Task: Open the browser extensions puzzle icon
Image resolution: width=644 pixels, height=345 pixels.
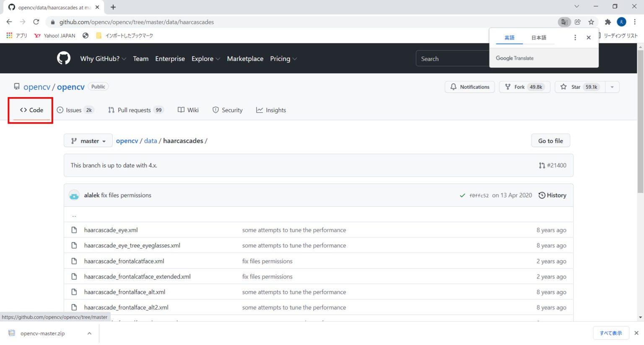Action: (x=608, y=22)
